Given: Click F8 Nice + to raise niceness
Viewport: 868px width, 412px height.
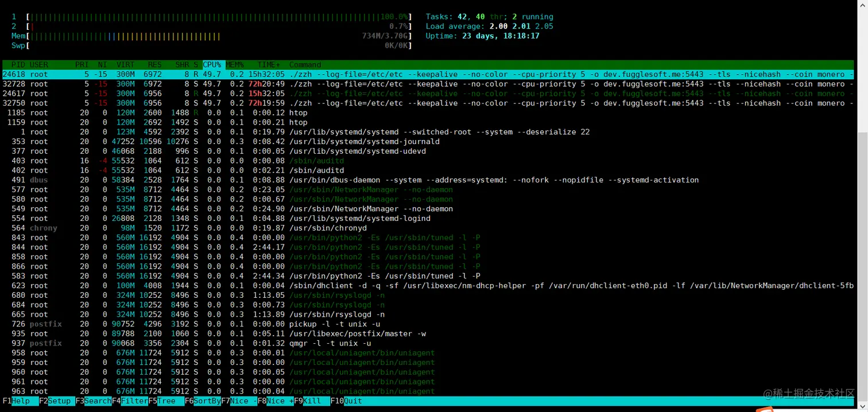Looking at the screenshot, I should (276, 401).
